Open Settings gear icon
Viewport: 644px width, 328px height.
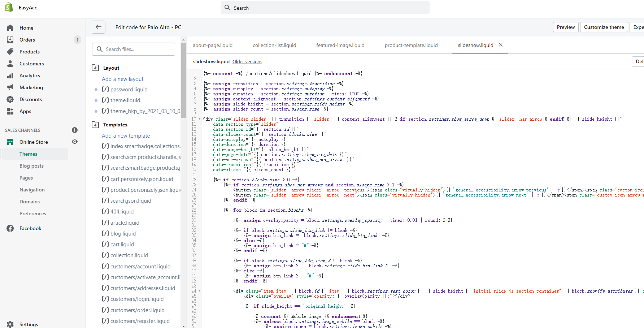[10, 324]
